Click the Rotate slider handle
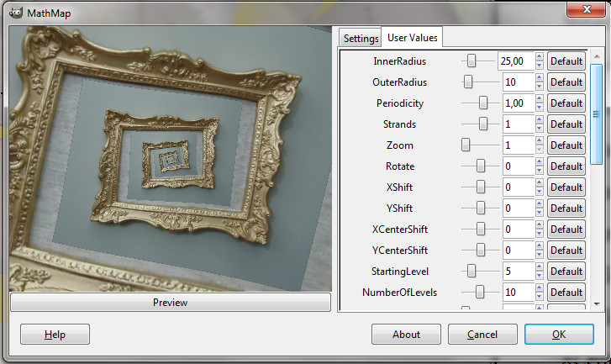Viewport: 611px width, 364px height. [481, 166]
